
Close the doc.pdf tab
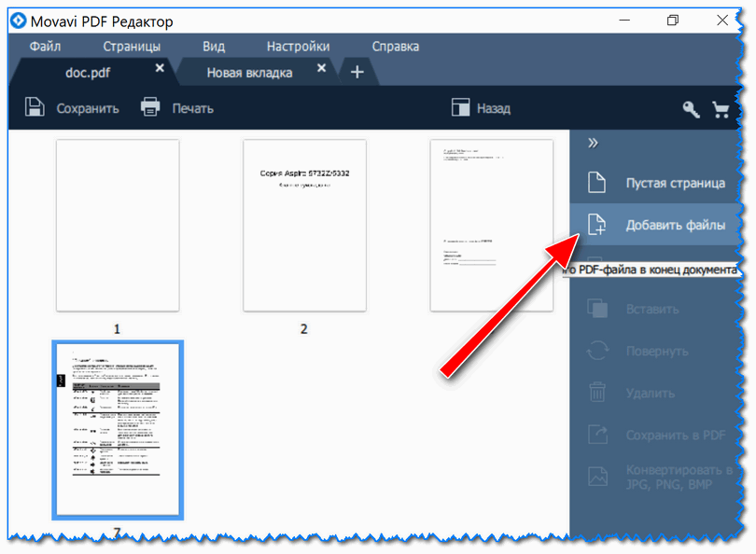pos(160,68)
